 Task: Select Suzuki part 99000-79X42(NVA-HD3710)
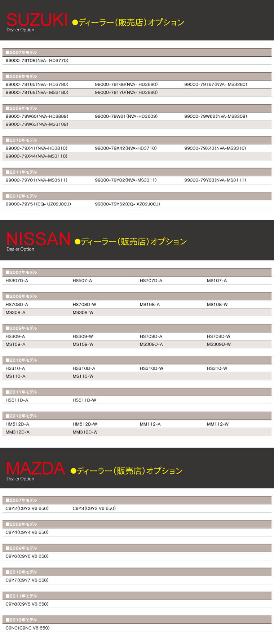coord(126,148)
